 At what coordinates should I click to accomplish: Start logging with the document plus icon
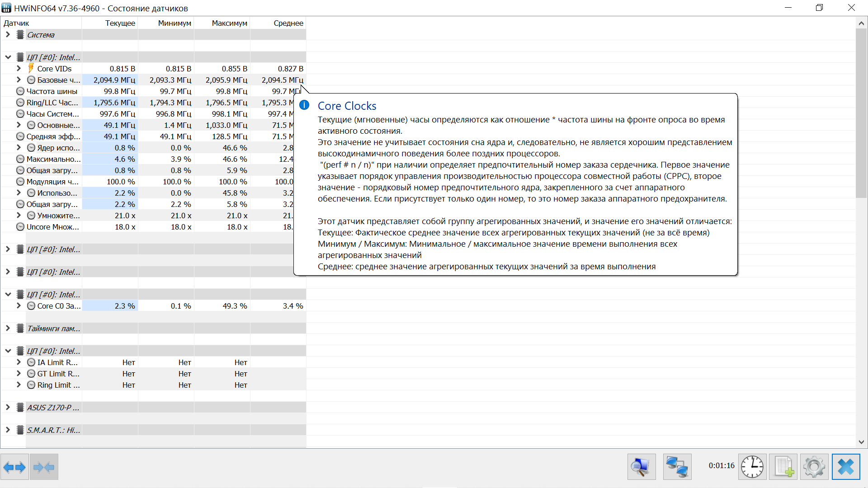tap(783, 467)
